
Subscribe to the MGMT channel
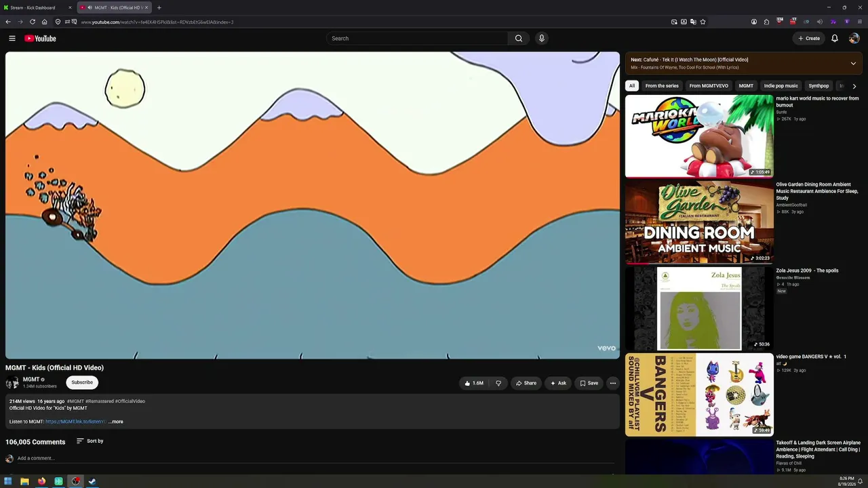82,382
